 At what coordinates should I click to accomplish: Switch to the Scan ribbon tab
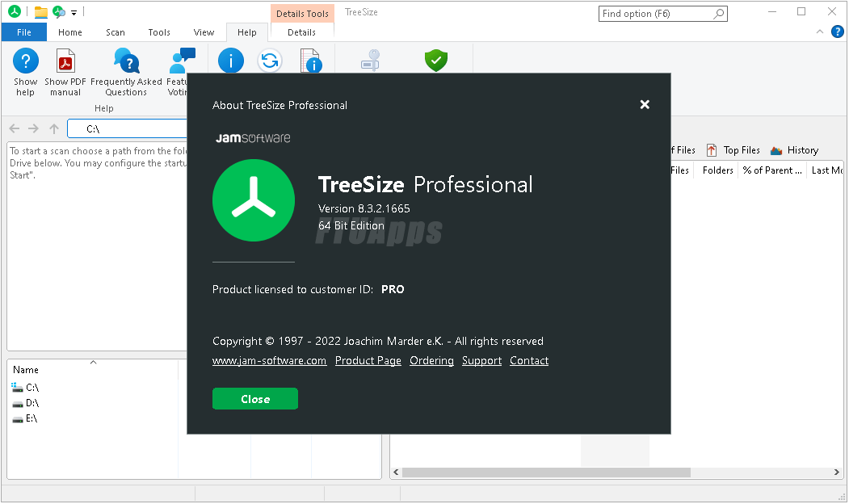click(x=116, y=32)
